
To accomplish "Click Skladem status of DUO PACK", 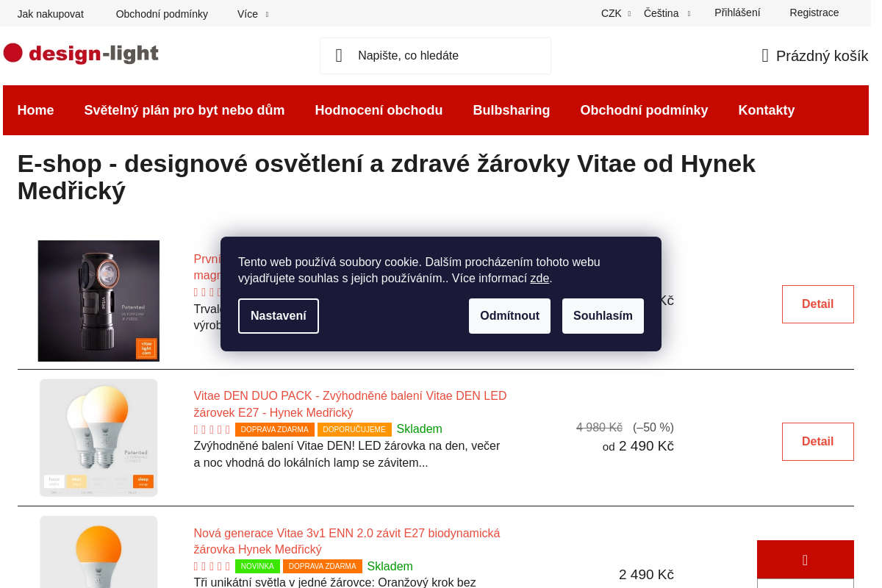I will (x=420, y=429).
